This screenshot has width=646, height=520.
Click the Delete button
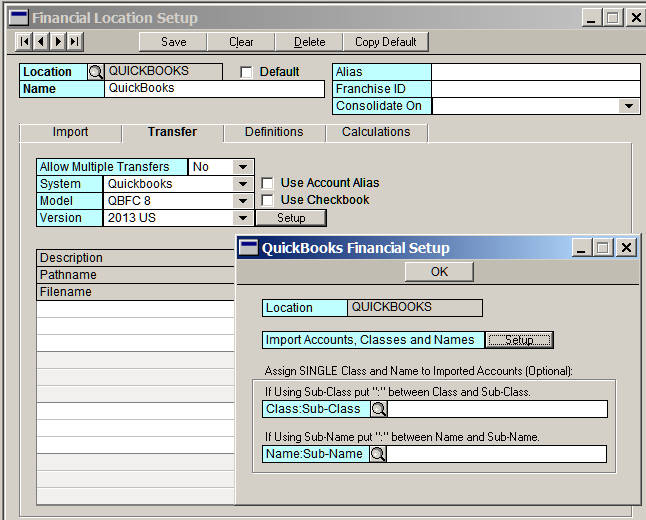(309, 42)
